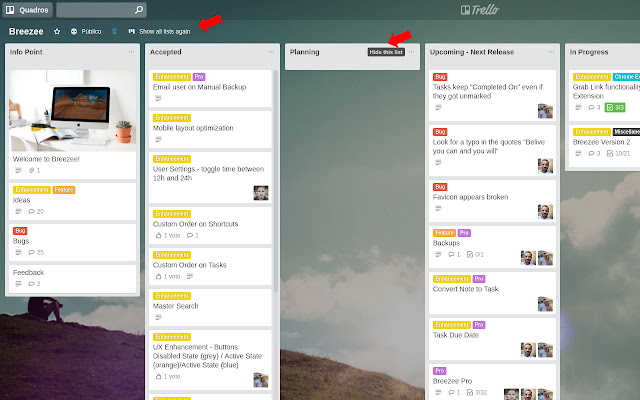Image resolution: width=640 pixels, height=400 pixels.
Task: Open the Breezee Pro card
Action: click(492, 382)
